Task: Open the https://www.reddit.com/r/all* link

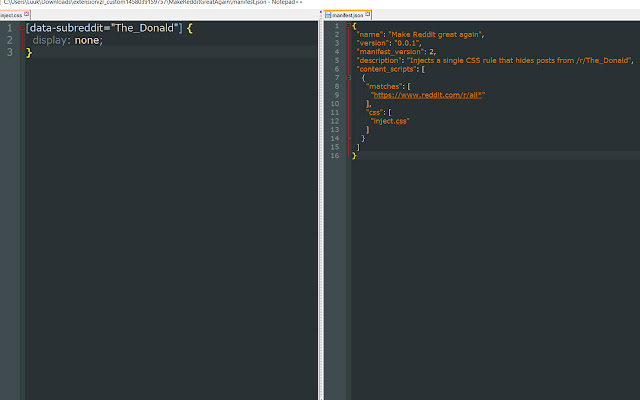Action: [428, 95]
